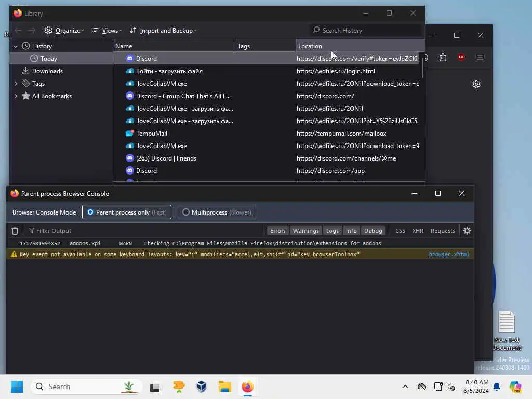Screen dimensions: 532x399
Task: Click the taskbar Search box
Action: (87, 387)
